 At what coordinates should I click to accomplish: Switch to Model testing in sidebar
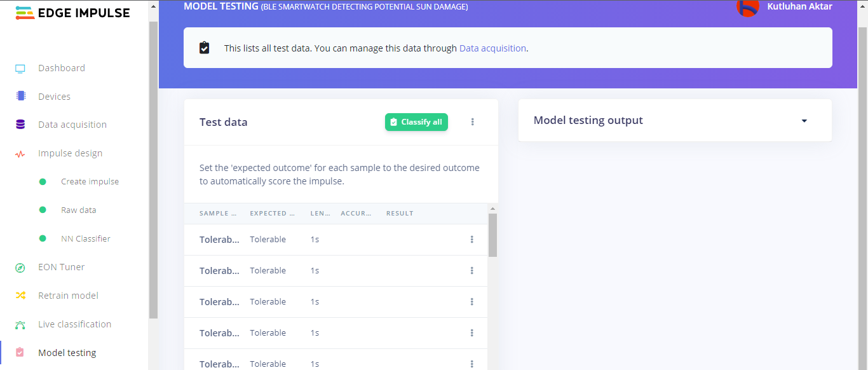point(67,352)
